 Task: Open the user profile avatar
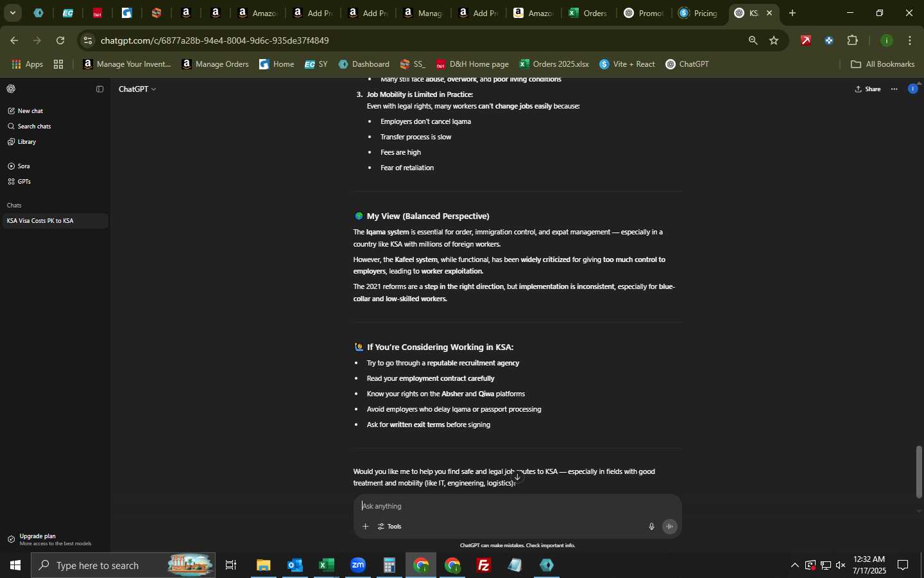tap(913, 89)
